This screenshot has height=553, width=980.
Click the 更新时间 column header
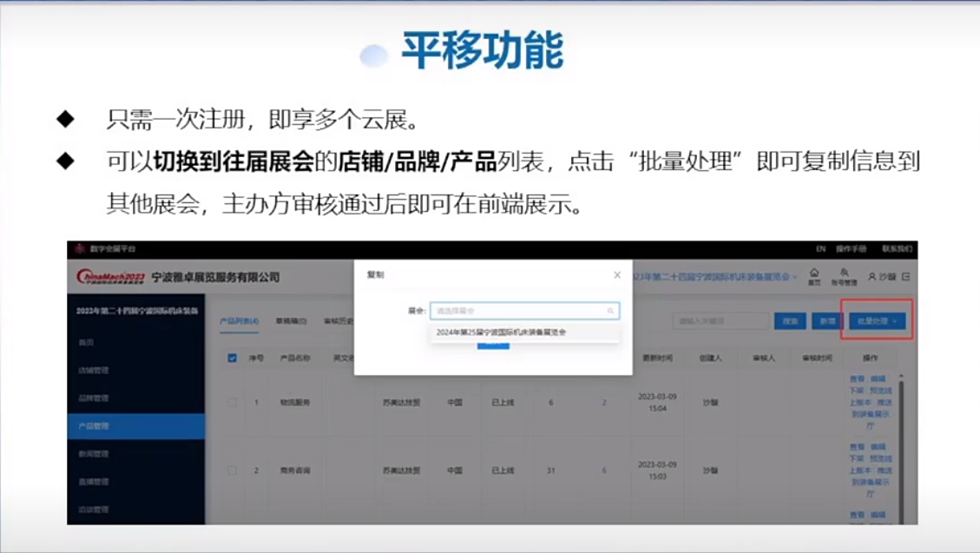click(x=657, y=358)
